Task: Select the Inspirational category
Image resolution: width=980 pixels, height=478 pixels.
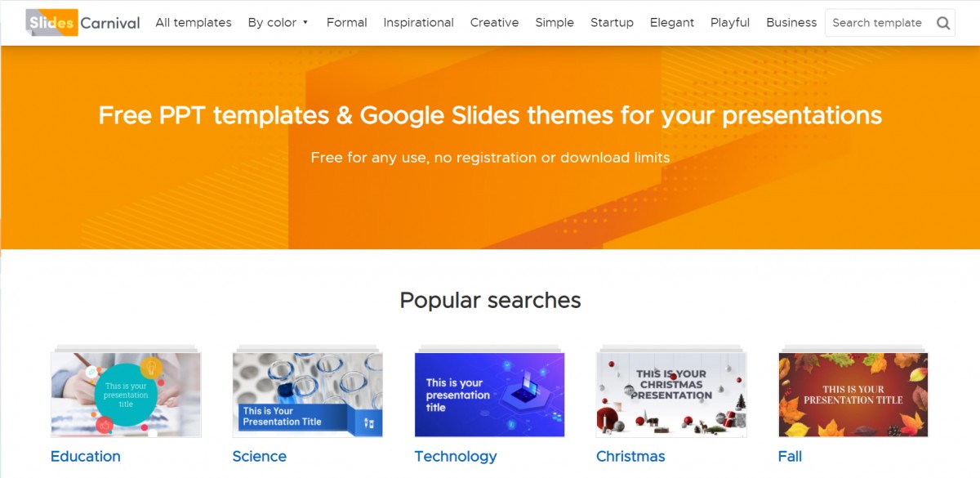Action: click(x=418, y=22)
